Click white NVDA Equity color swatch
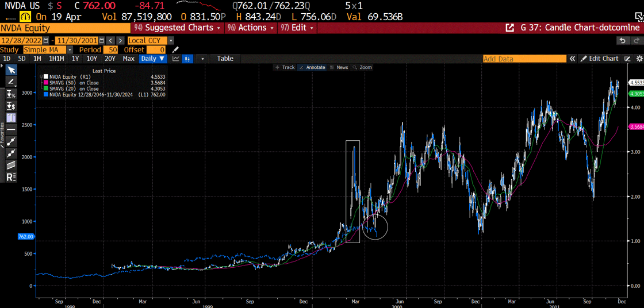Image resolution: width=644 pixels, height=308 pixels. click(x=46, y=76)
